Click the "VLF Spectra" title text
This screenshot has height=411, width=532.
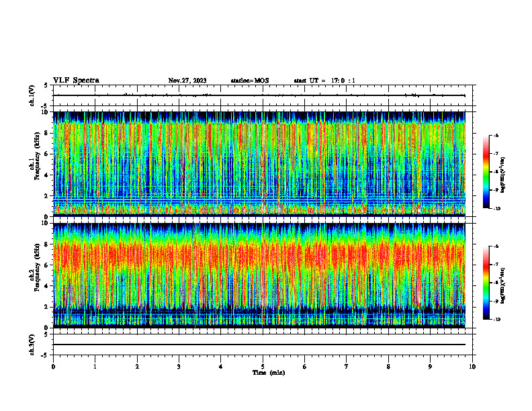click(76, 81)
